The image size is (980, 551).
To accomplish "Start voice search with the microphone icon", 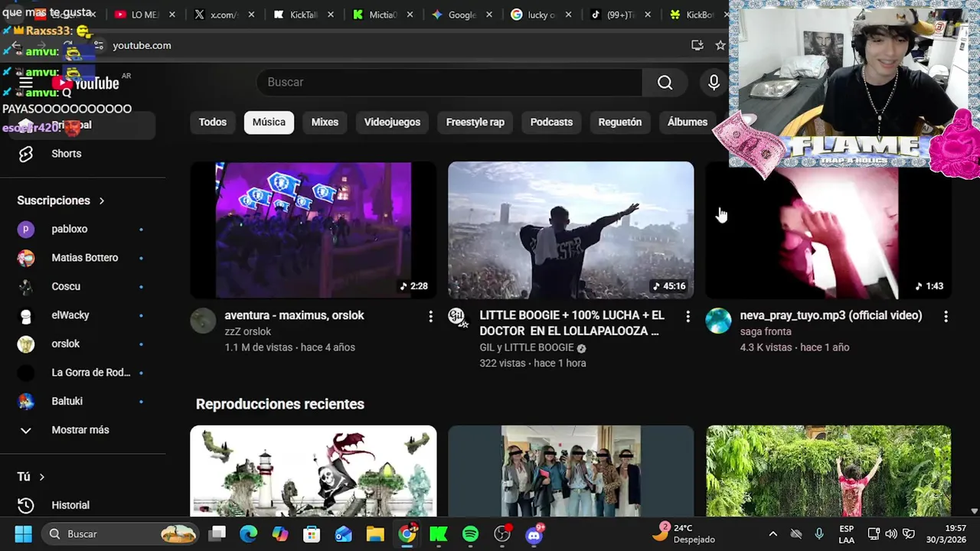I will (714, 83).
